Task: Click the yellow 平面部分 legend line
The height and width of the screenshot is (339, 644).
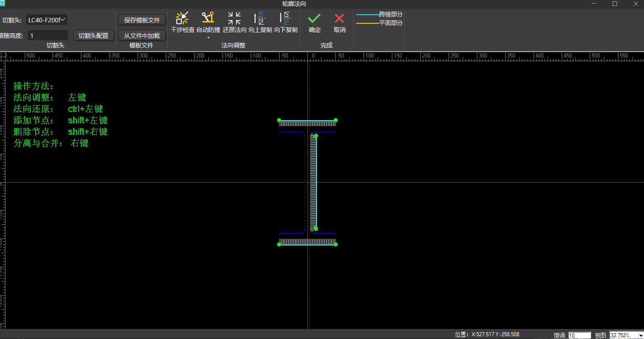Action: tap(367, 23)
